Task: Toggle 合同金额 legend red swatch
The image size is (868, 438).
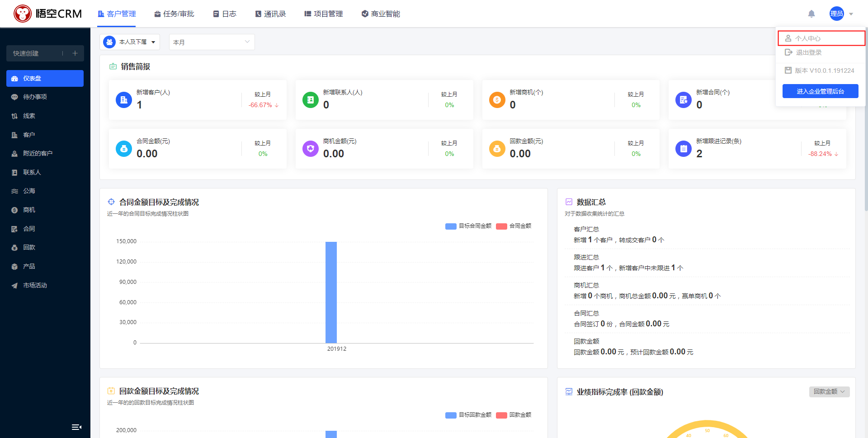Action: click(x=501, y=226)
